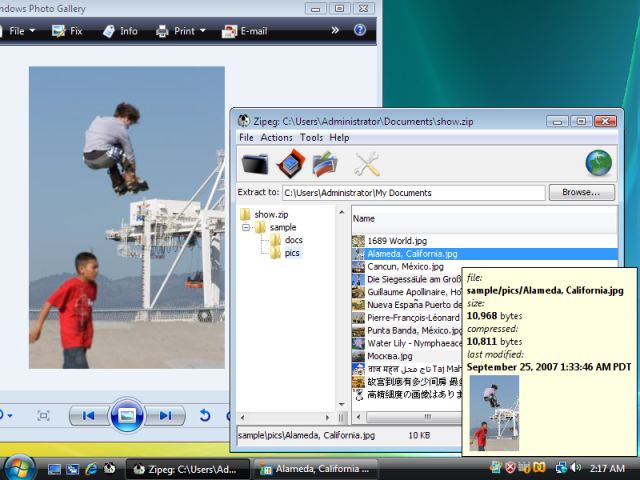Click the fit to window icon in Photo Gallery
Screen dimensions: 640x480
click(x=43, y=416)
